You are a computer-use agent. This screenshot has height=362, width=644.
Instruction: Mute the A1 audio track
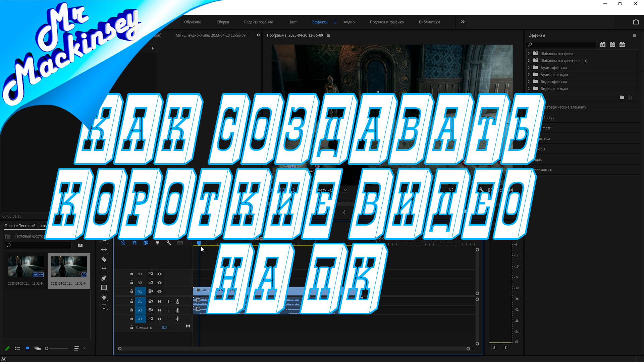(x=160, y=301)
